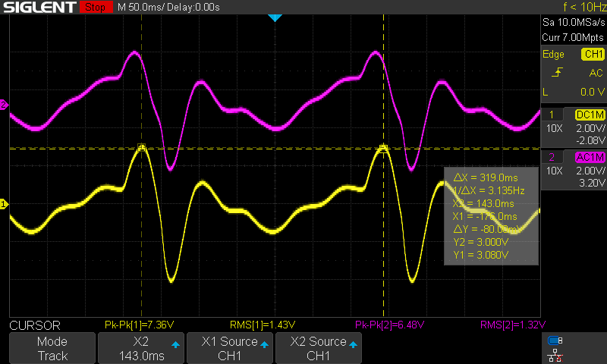Click the LAN network status icon

pos(555,353)
